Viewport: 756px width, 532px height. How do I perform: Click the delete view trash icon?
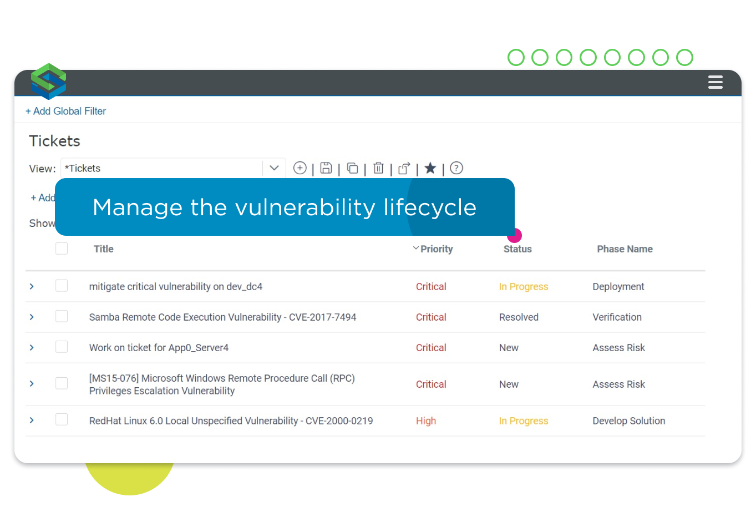378,168
